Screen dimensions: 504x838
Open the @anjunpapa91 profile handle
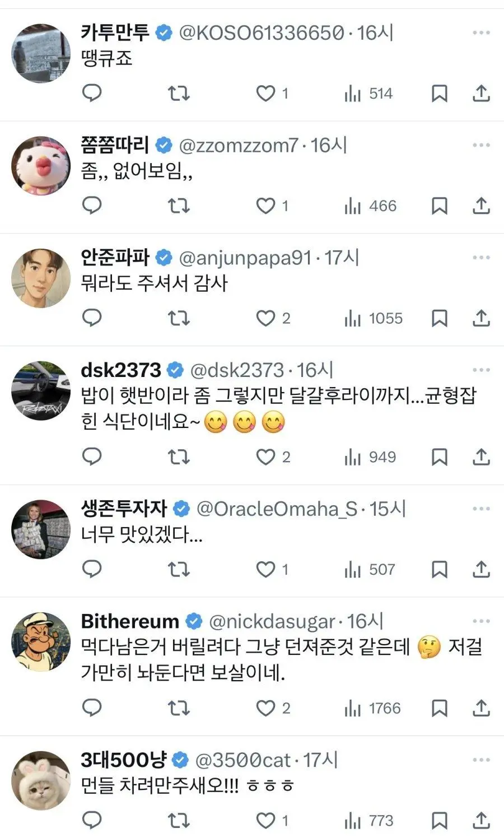[x=245, y=258]
